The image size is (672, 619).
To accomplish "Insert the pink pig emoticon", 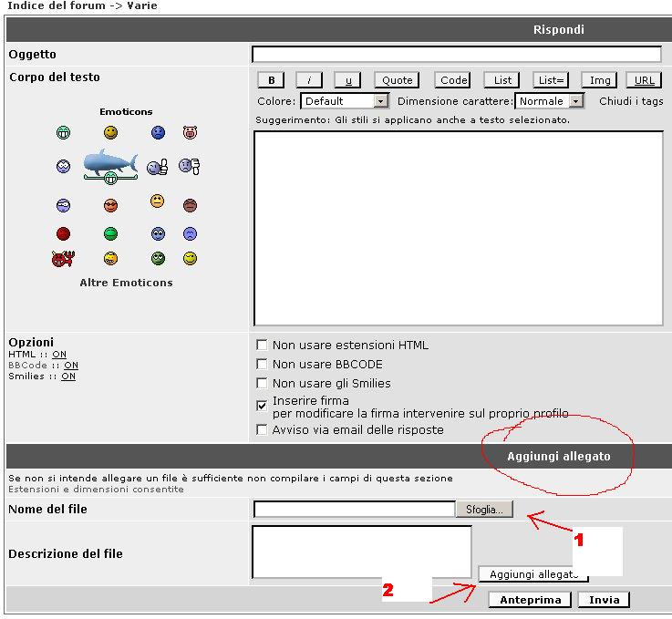I will (190, 133).
